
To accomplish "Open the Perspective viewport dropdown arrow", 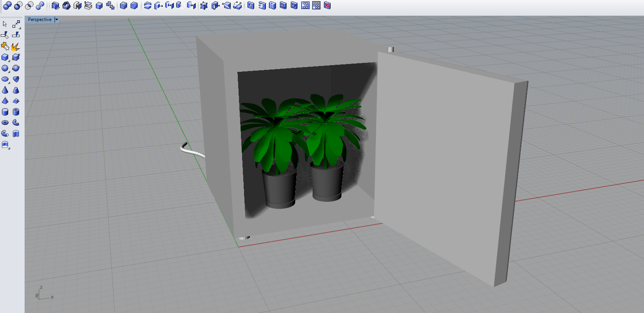I will [x=57, y=20].
